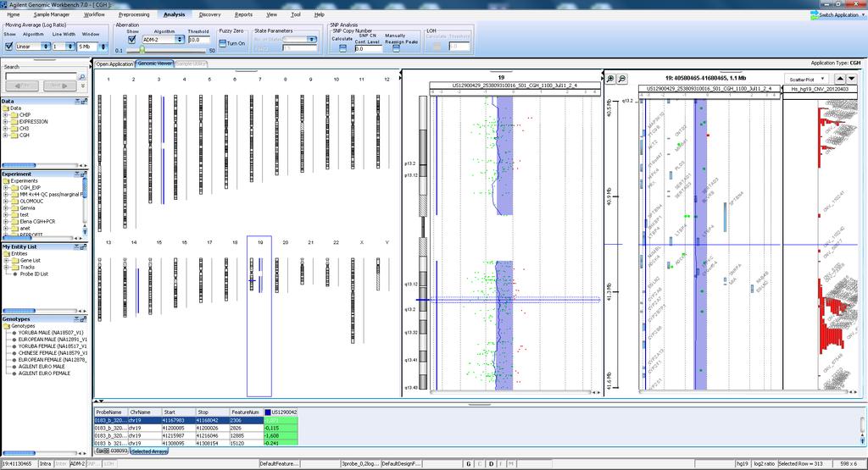Click Aberration Threshold input field
The height and width of the screenshot is (470, 868).
(198, 40)
